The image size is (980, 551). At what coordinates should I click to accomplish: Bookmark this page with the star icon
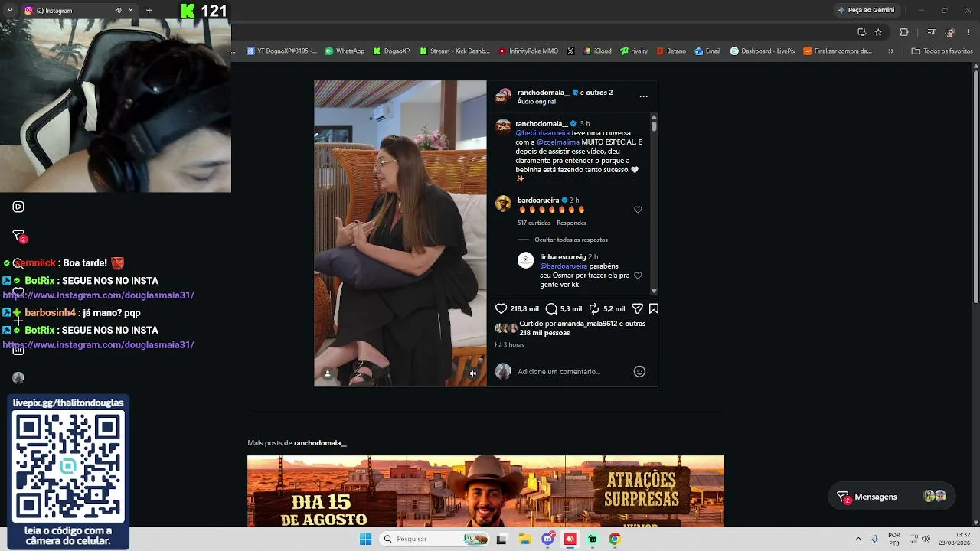878,32
